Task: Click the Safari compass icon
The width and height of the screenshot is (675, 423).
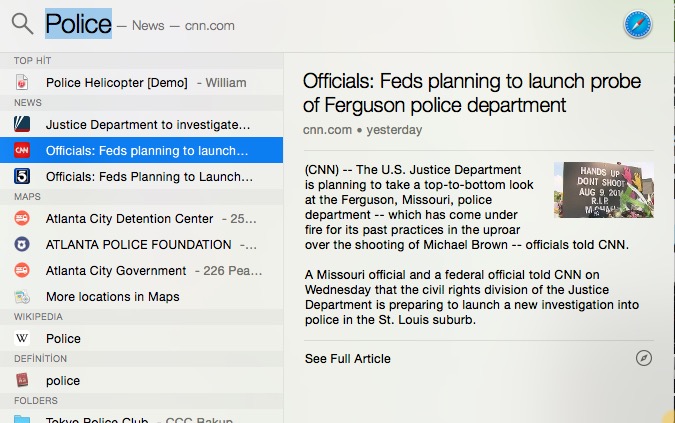Action: click(638, 25)
